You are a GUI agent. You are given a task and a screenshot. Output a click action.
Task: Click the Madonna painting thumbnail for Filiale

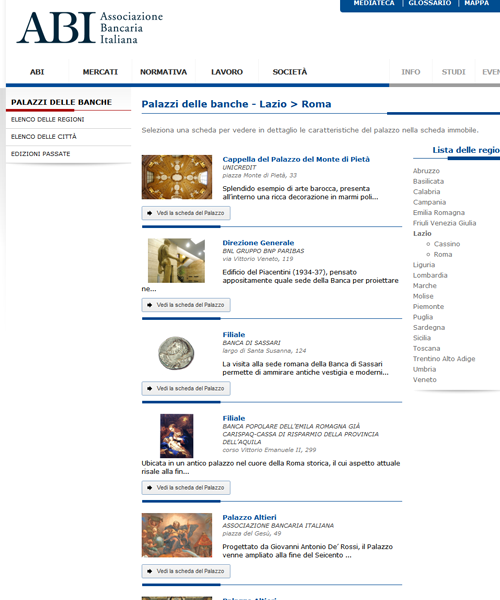176,436
